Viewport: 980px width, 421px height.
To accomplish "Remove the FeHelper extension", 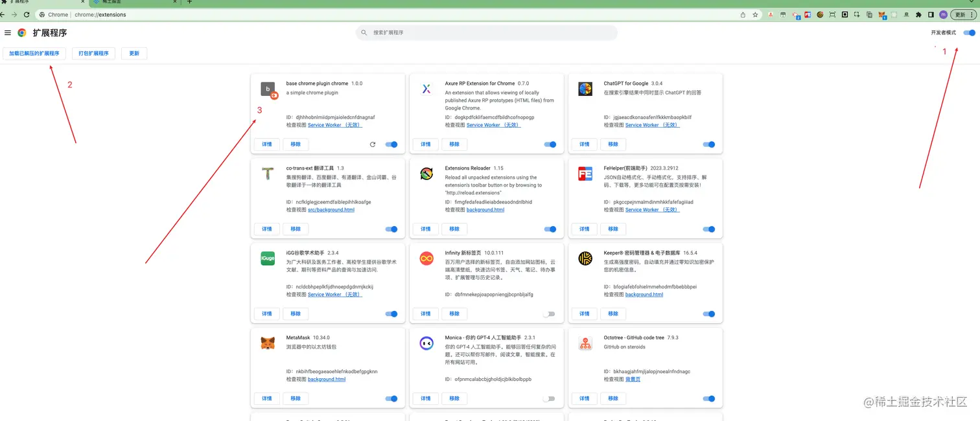I will point(613,229).
